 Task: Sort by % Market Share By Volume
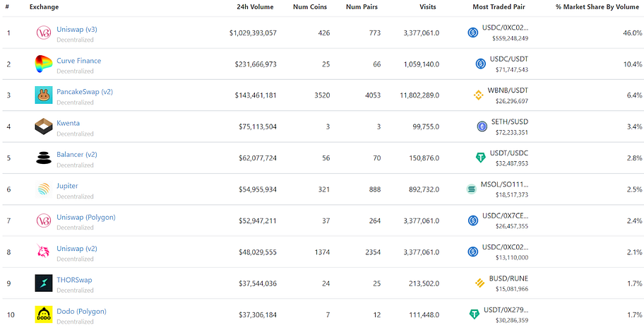pyautogui.click(x=597, y=7)
